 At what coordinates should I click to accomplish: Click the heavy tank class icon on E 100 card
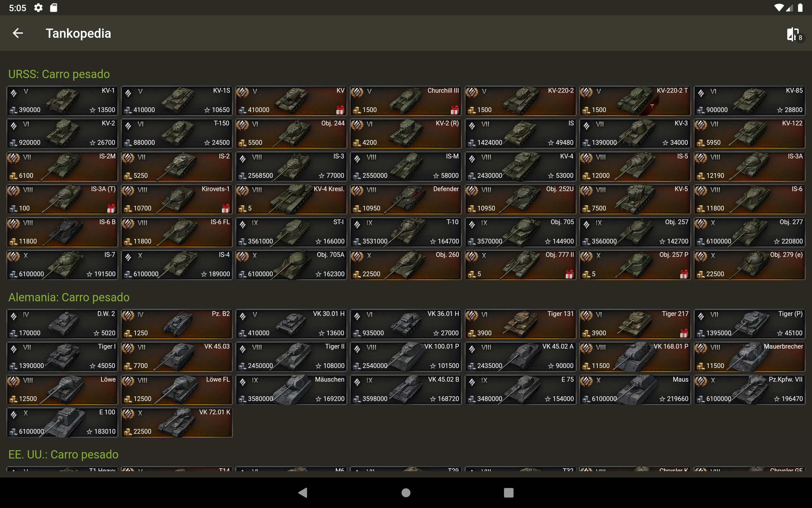click(x=14, y=414)
